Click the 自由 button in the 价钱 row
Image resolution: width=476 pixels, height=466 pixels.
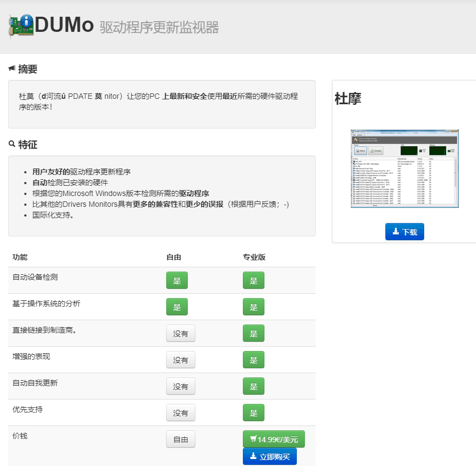pos(181,439)
